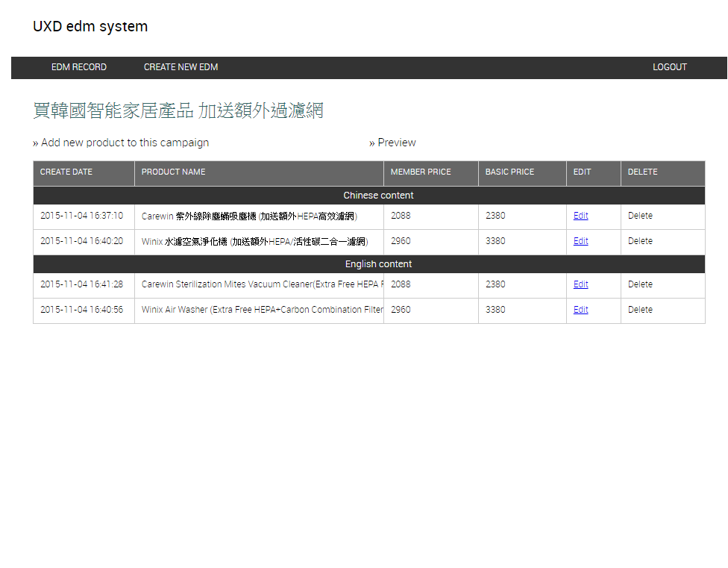
Task: Select the Chinese content section row
Action: point(369,196)
